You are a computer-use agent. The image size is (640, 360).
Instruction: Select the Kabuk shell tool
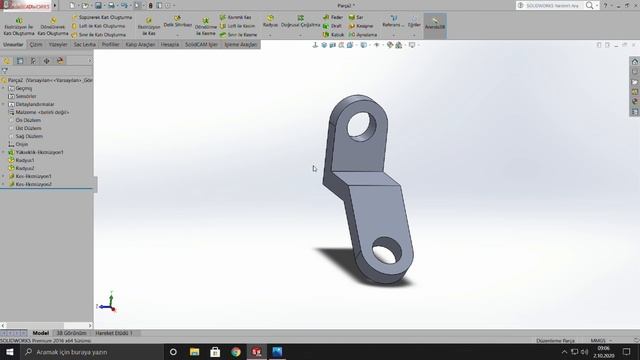click(x=333, y=35)
